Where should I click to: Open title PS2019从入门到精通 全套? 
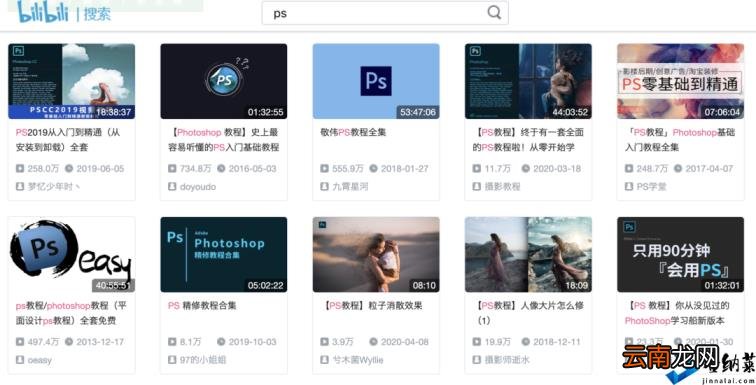[x=68, y=140]
